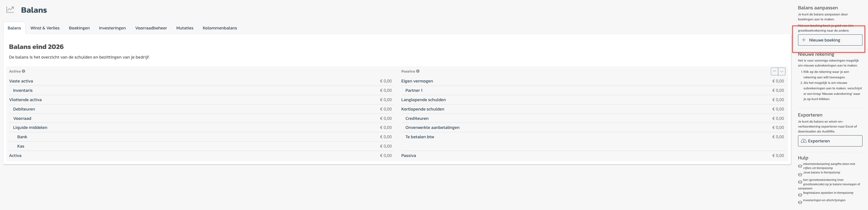Switch to the Winst & Verlies tab
Image resolution: width=868 pixels, height=210 pixels.
45,28
